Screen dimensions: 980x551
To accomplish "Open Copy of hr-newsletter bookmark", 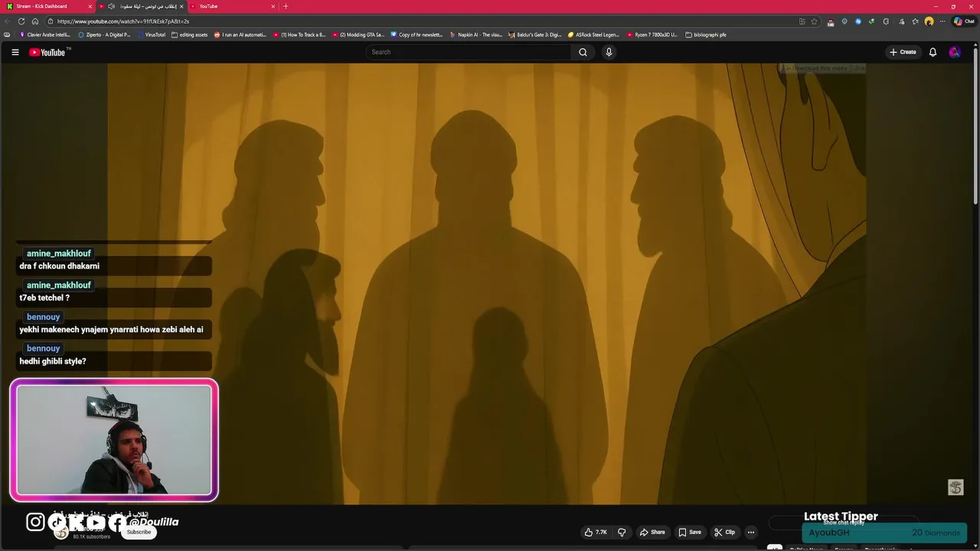I will [x=417, y=34].
